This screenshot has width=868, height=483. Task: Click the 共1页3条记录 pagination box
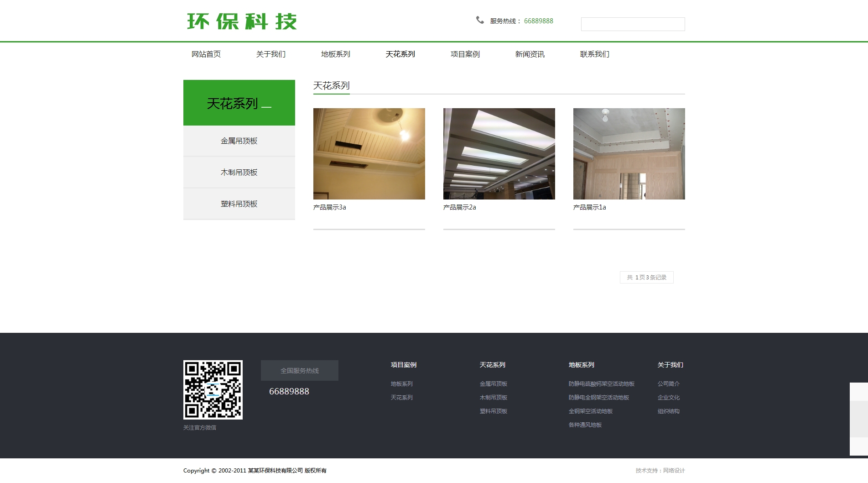click(x=646, y=278)
